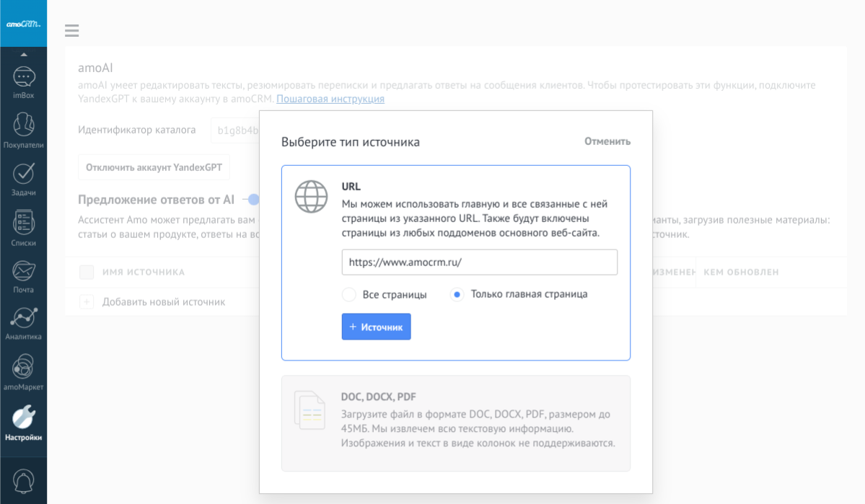Click the blue + Источник button

click(376, 327)
